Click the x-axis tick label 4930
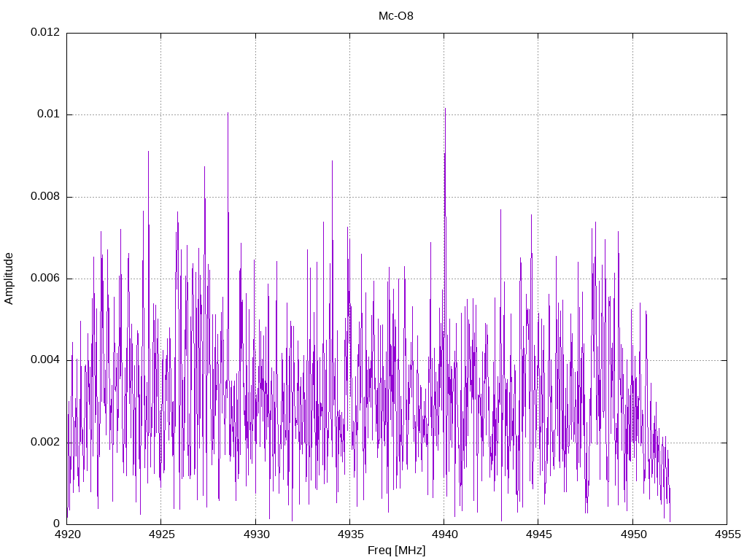This screenshot has width=747, height=560. [256, 534]
